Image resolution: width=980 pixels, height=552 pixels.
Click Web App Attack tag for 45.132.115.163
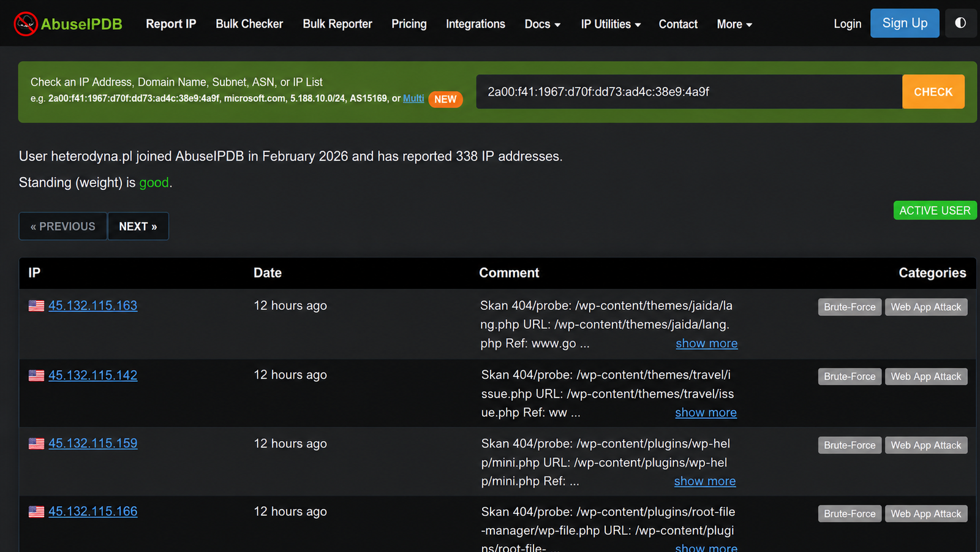[x=926, y=307]
